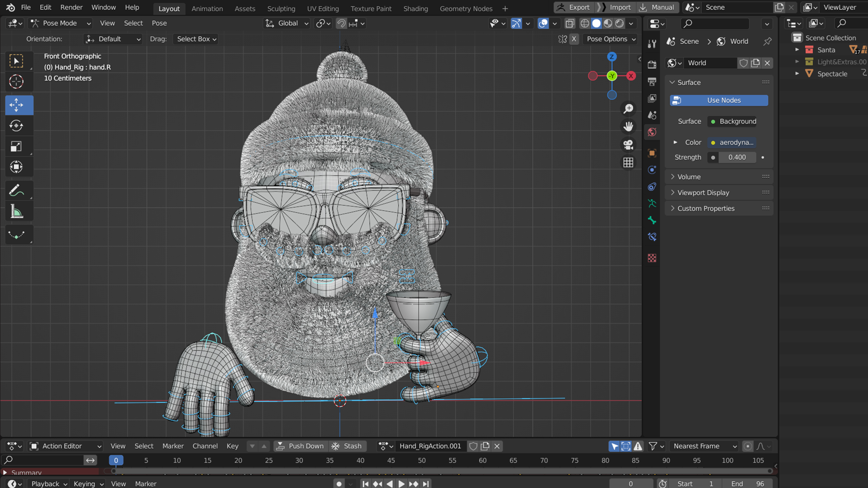Open the Scene properties tab

pos(652,115)
